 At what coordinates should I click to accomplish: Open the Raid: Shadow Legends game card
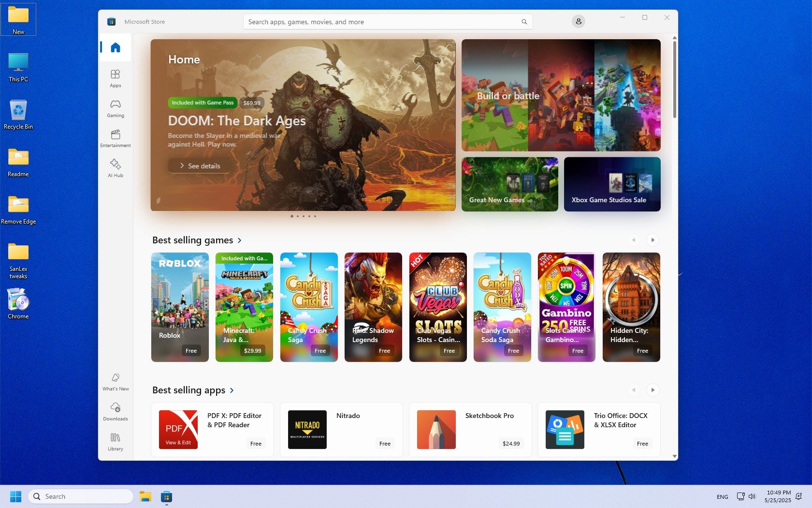pyautogui.click(x=373, y=307)
